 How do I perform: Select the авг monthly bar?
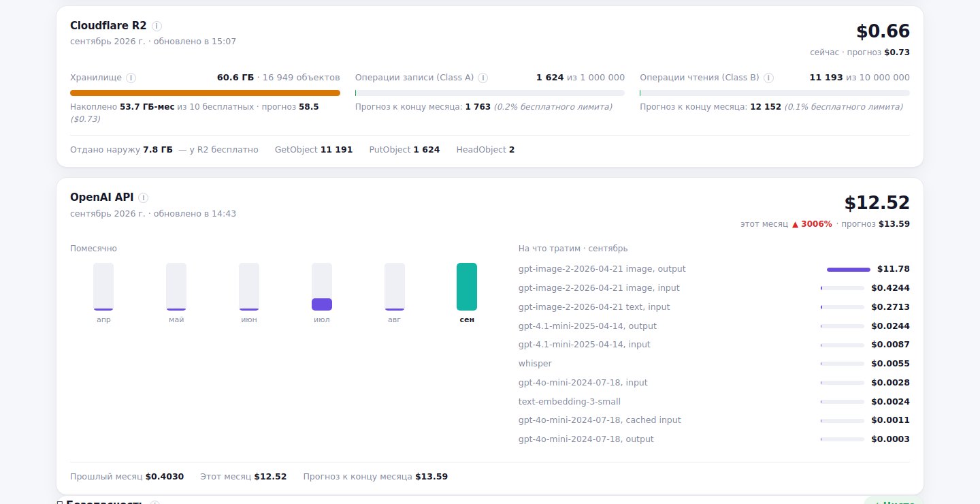(x=395, y=287)
